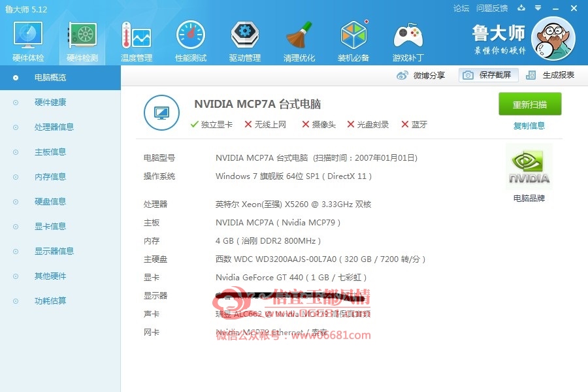Viewport: 588px width, 392px height.
Task: Click the 主硬盘 row label
Action: [155, 259]
